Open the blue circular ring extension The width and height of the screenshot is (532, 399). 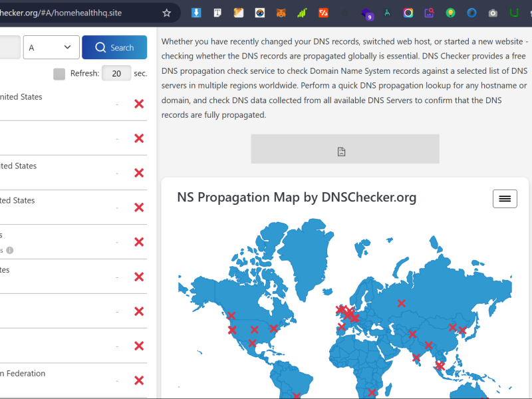pos(471,13)
